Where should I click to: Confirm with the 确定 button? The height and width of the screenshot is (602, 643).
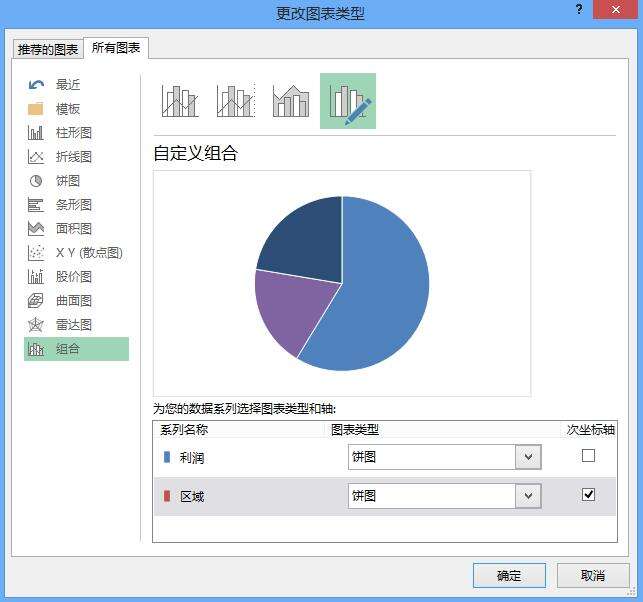[509, 575]
